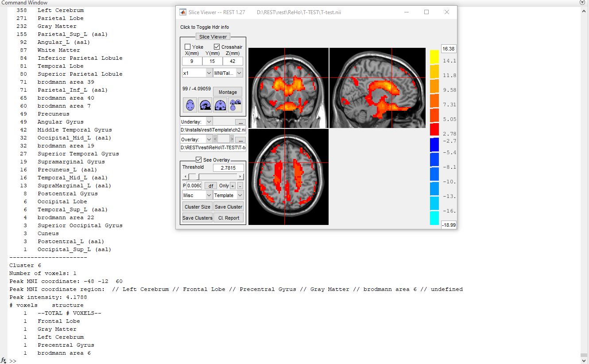
Task: Open Command Window actions menu arrow
Action: click(x=582, y=3)
